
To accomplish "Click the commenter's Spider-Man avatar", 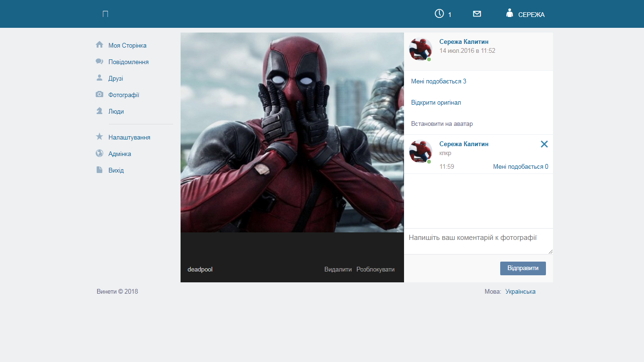I will click(421, 151).
